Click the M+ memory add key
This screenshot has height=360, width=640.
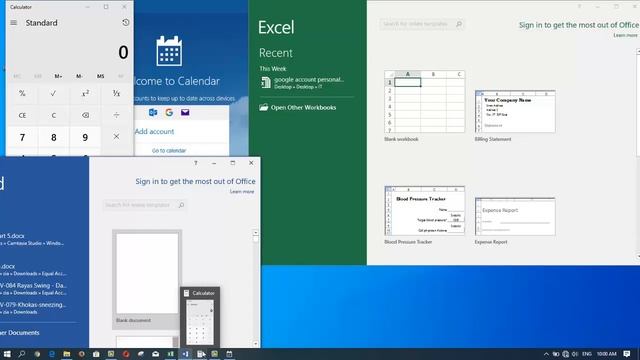tap(58, 76)
